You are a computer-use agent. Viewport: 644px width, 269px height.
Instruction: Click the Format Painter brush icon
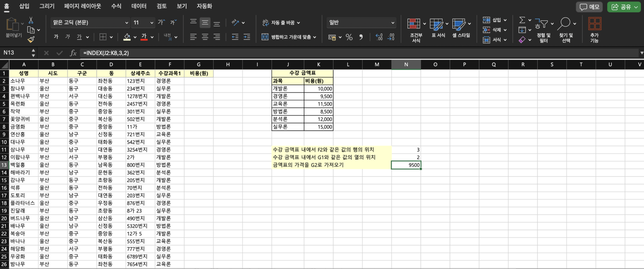point(31,39)
